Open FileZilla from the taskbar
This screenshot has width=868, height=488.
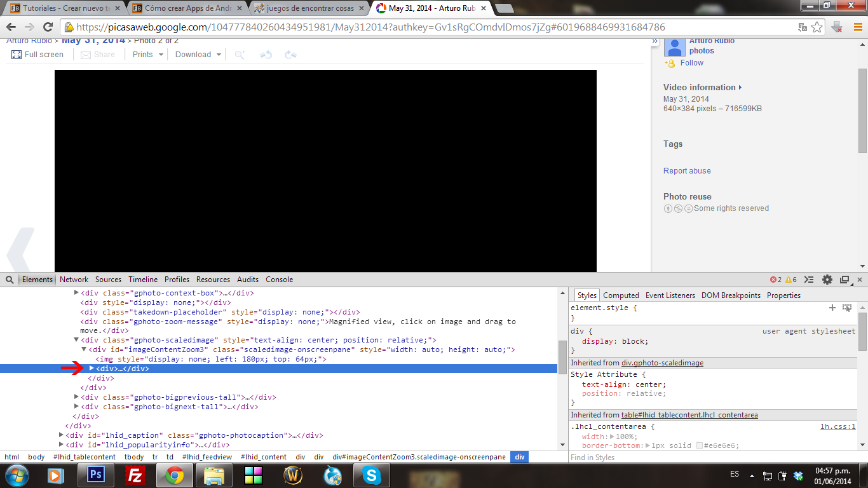coord(135,475)
